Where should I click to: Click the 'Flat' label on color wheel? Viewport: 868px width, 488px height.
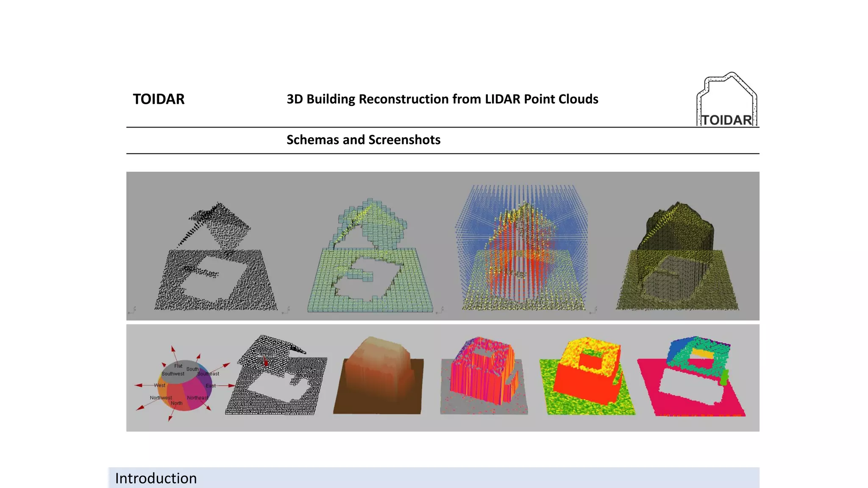click(178, 366)
